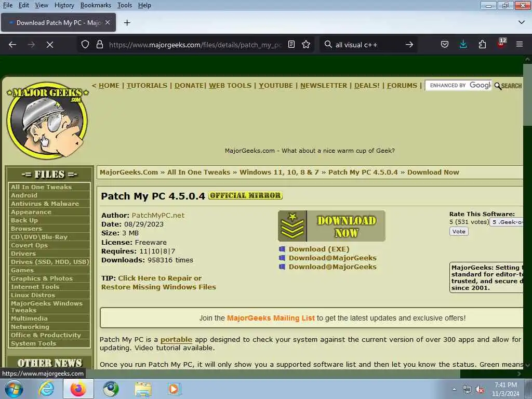Click the Download (EXE) link
Screen dimensions: 532x399
coord(319,249)
